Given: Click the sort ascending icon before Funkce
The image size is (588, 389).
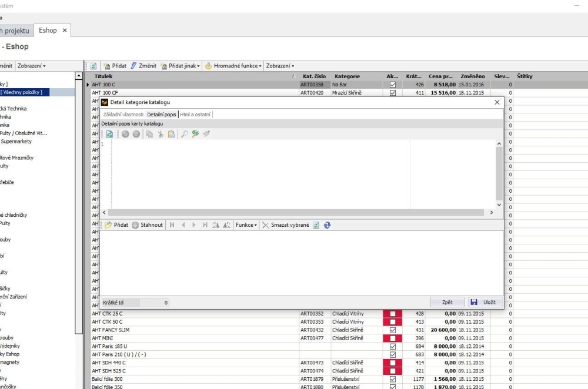Looking at the screenshot, I should point(216,225).
